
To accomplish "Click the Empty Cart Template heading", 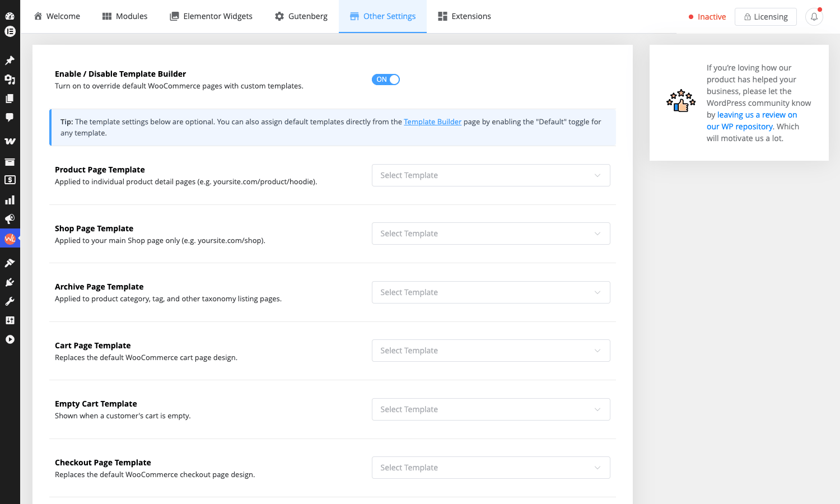I will pos(96,404).
